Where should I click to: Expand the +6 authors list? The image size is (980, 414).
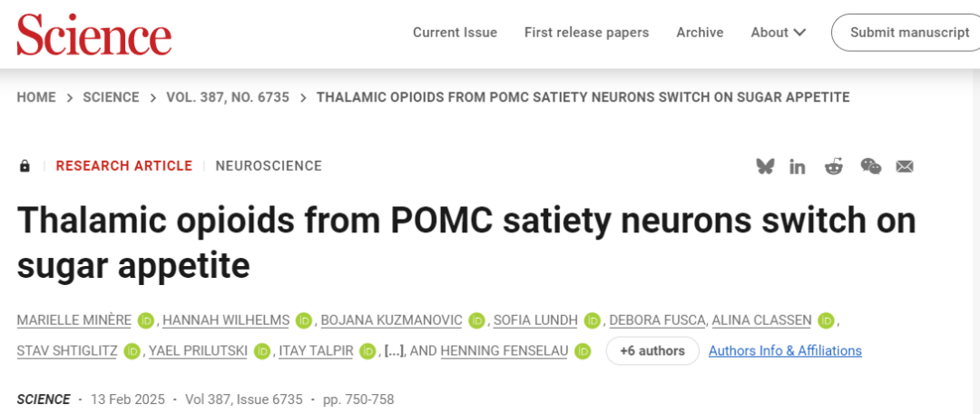point(652,350)
